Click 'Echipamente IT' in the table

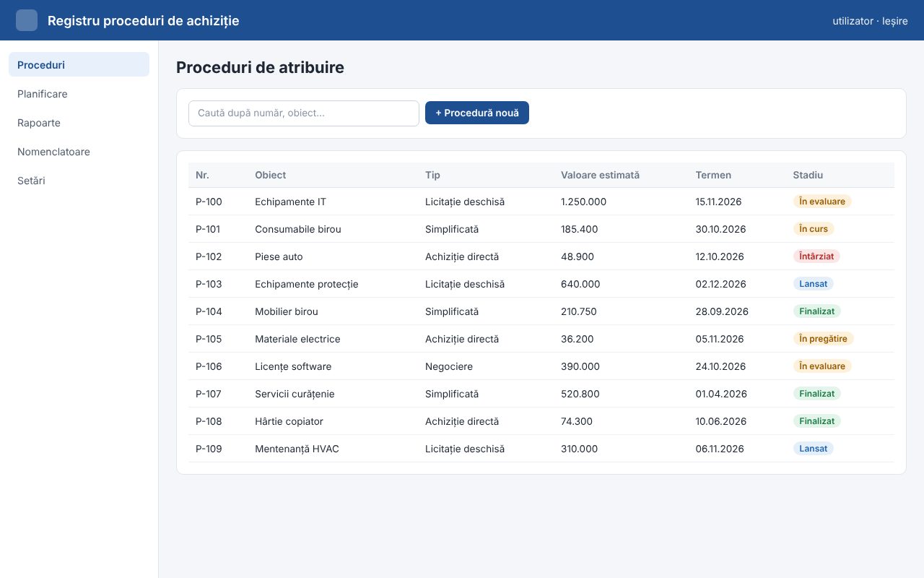pos(291,202)
